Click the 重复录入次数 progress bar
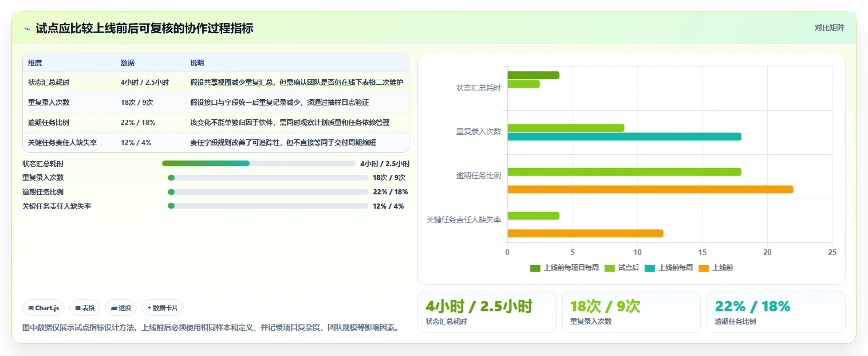This screenshot has width=868, height=356. (268, 178)
